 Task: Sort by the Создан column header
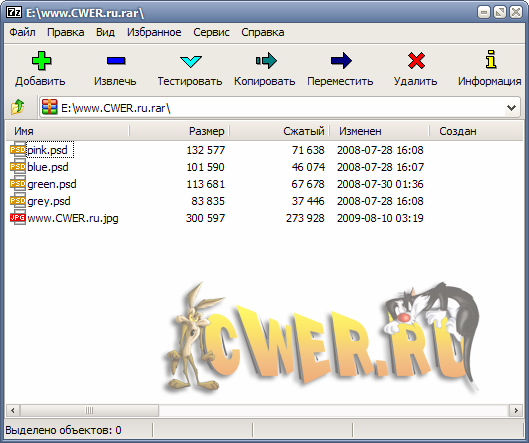(476, 131)
